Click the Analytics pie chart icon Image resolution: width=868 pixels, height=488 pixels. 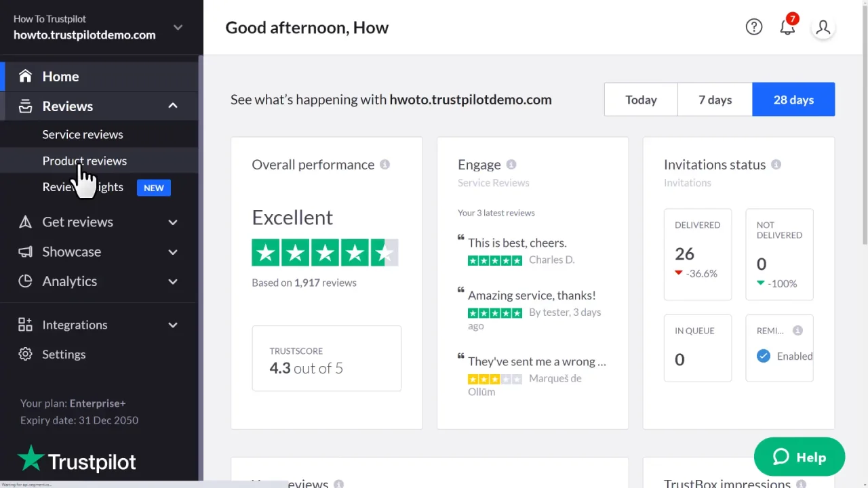click(25, 281)
